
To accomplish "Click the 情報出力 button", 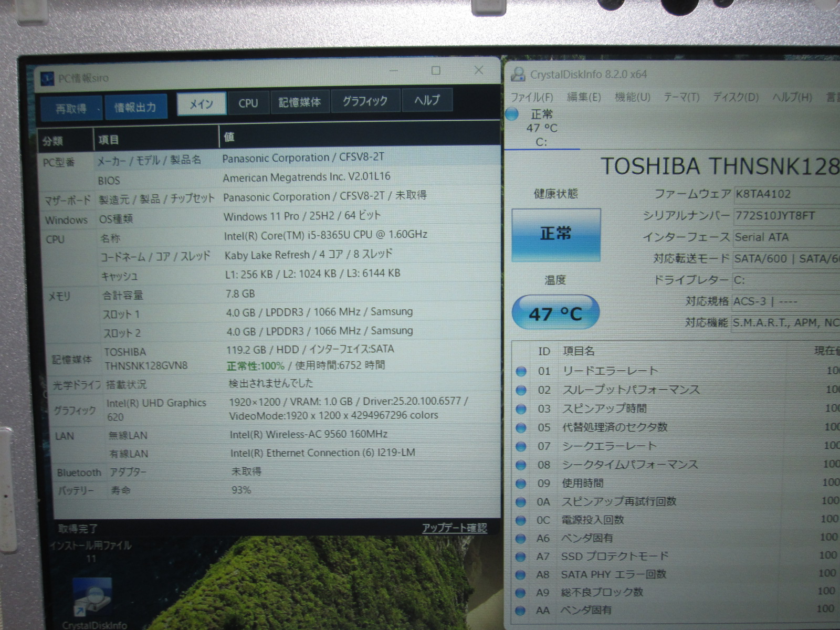I will click(135, 107).
